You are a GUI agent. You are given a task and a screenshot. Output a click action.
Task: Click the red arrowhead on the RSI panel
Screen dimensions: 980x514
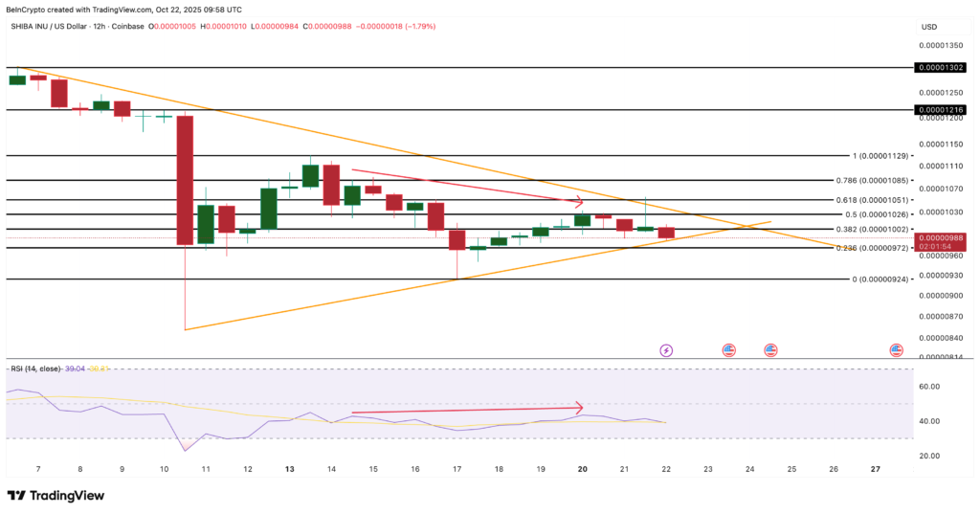tap(577, 408)
